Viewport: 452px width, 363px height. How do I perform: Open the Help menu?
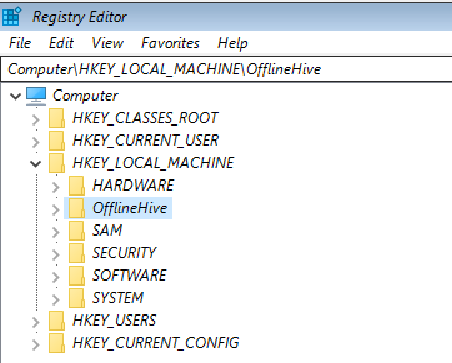233,43
